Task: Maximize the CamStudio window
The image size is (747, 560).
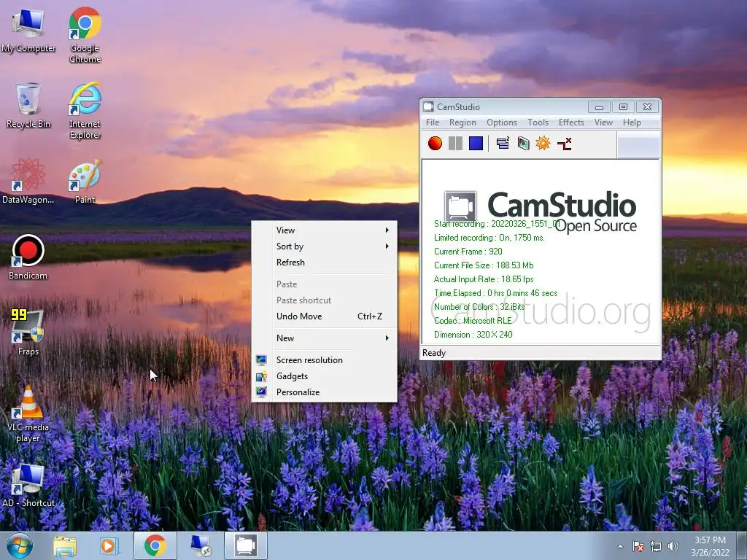Action: click(623, 107)
